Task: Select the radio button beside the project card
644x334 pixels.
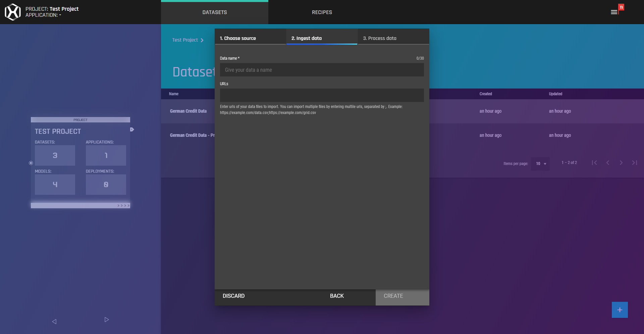Action: click(31, 163)
